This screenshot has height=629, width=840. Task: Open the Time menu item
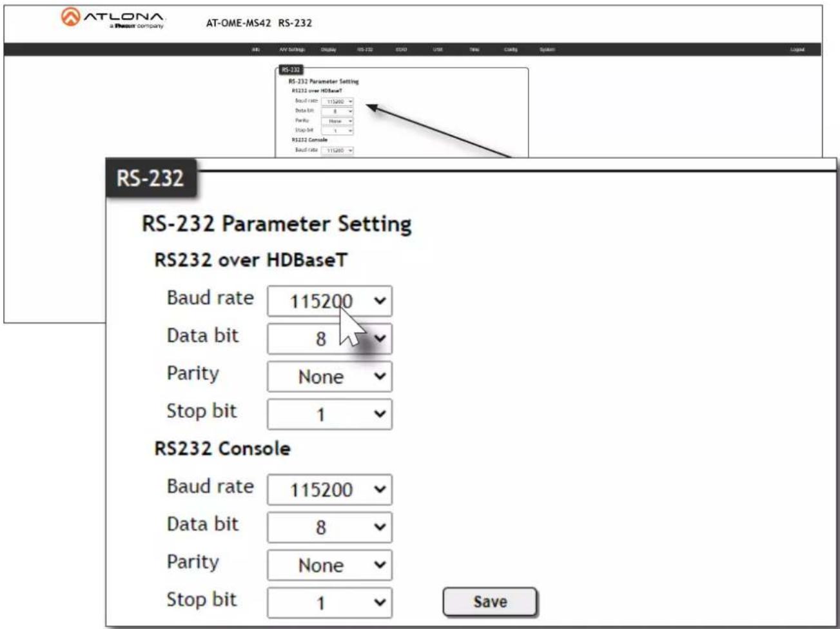click(474, 50)
